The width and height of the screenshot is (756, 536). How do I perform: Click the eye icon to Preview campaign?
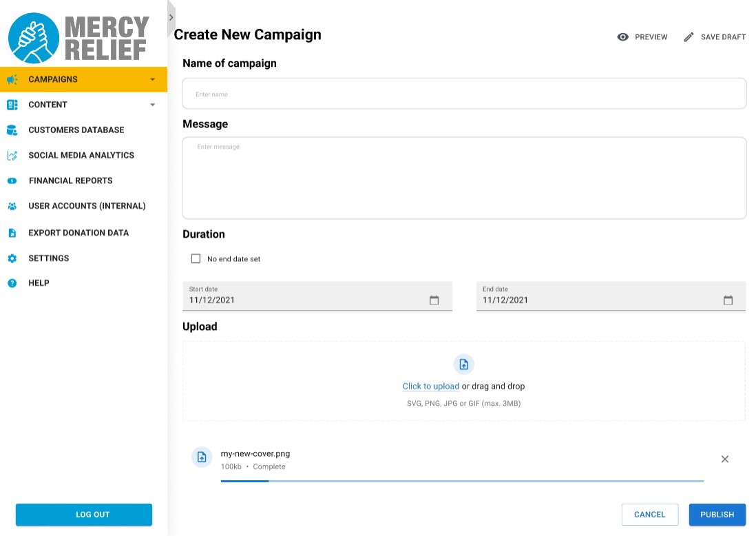(623, 37)
